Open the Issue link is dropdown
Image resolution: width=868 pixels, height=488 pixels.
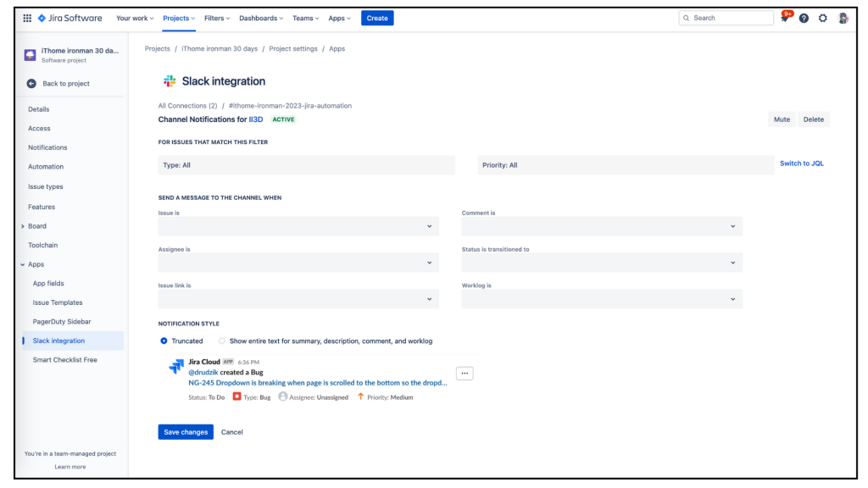pos(298,299)
